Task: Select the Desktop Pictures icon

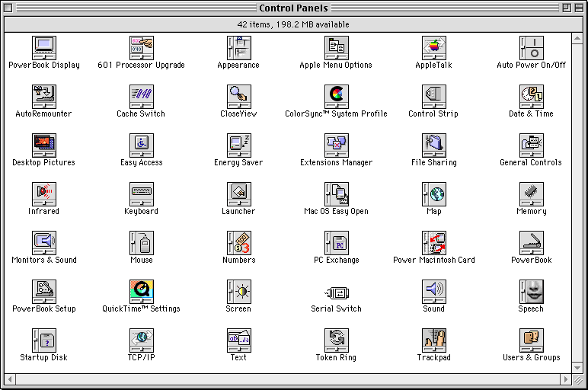Action: 44,145
